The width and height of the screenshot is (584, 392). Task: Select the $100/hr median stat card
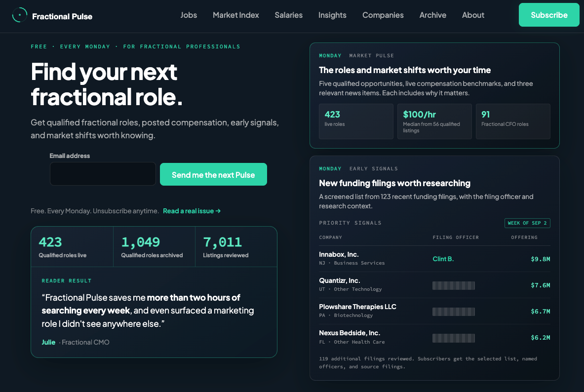(434, 121)
